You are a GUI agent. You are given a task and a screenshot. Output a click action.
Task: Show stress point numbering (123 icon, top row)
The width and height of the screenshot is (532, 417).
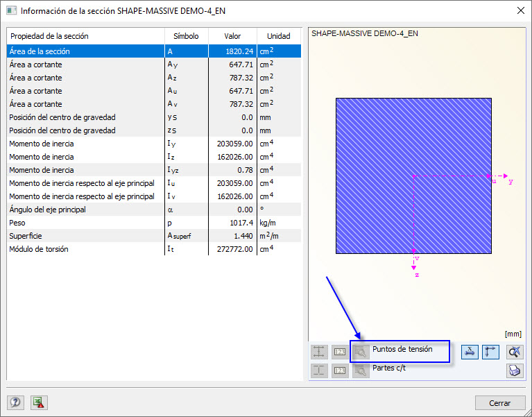pyautogui.click(x=340, y=352)
